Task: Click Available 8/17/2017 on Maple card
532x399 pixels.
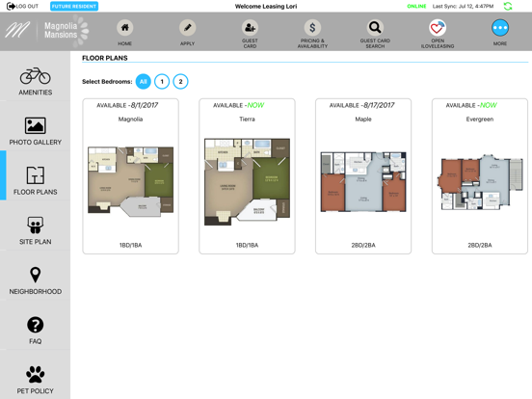Action: coord(362,105)
